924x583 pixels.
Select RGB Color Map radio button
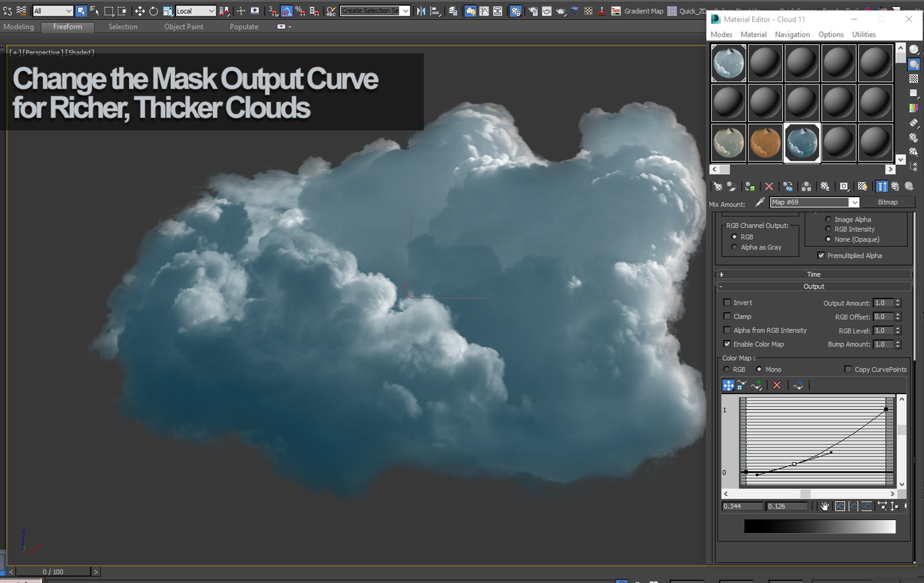pos(726,369)
